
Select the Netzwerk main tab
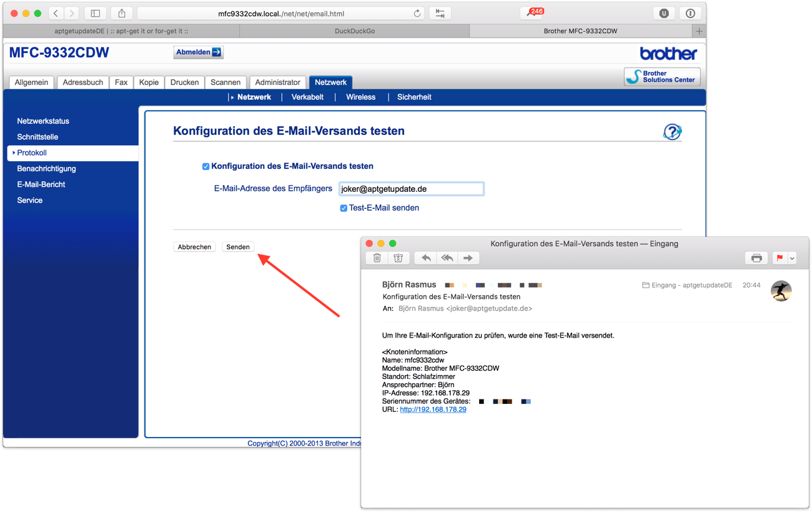tap(330, 83)
